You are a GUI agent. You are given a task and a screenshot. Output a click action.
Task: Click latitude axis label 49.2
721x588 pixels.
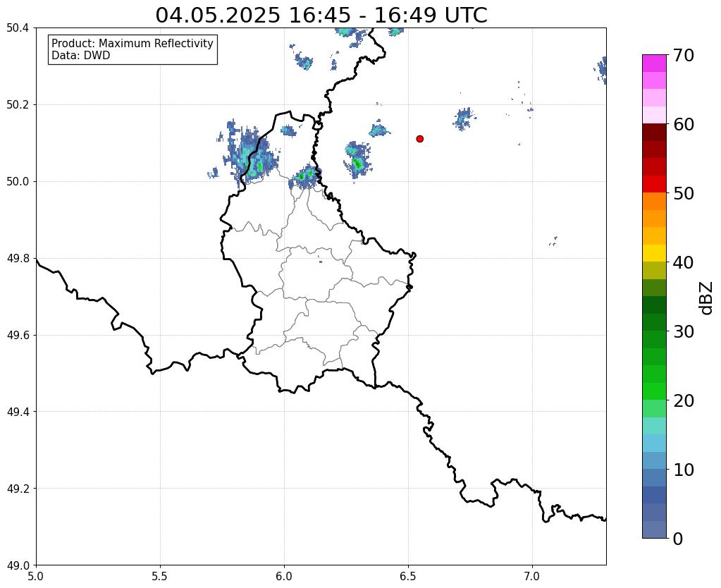tap(18, 489)
